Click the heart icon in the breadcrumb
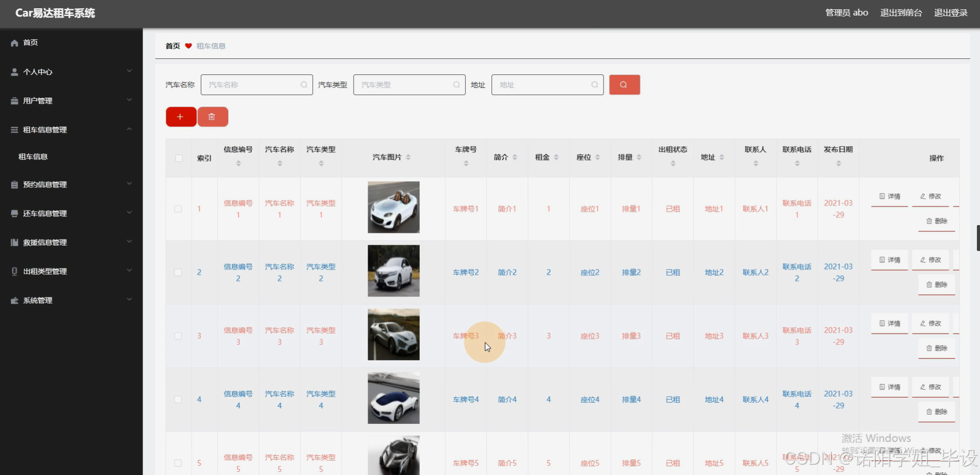This screenshot has width=980, height=475. pos(188,45)
